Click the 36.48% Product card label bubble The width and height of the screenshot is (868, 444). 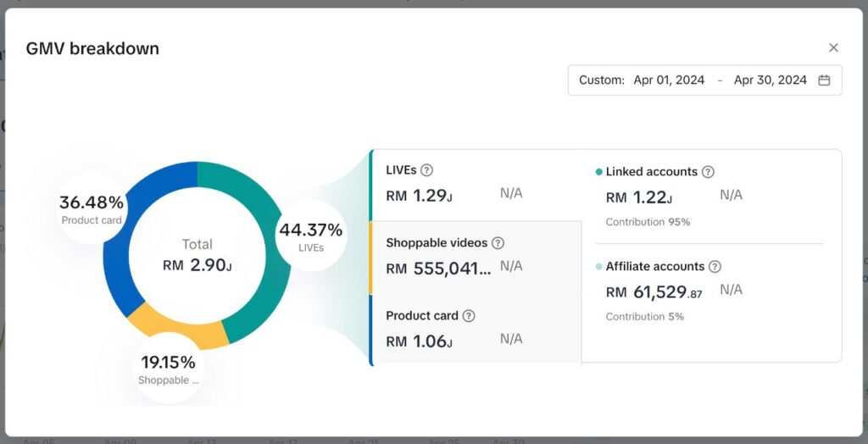[92, 208]
